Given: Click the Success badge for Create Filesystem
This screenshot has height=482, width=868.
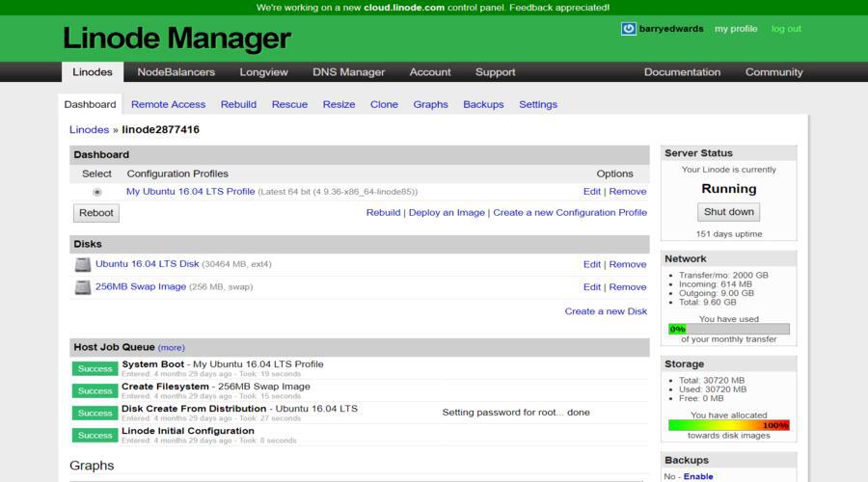Looking at the screenshot, I should [95, 390].
